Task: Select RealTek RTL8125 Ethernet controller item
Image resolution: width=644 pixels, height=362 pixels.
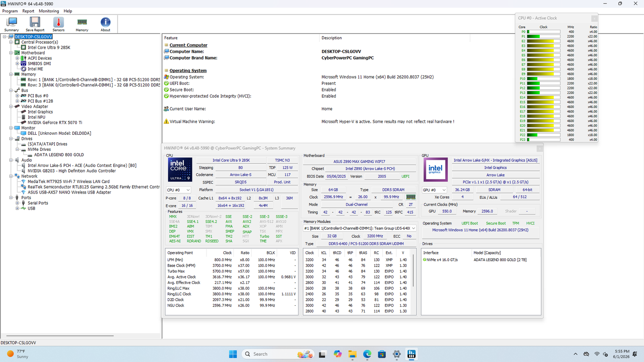Action: [x=93, y=187]
